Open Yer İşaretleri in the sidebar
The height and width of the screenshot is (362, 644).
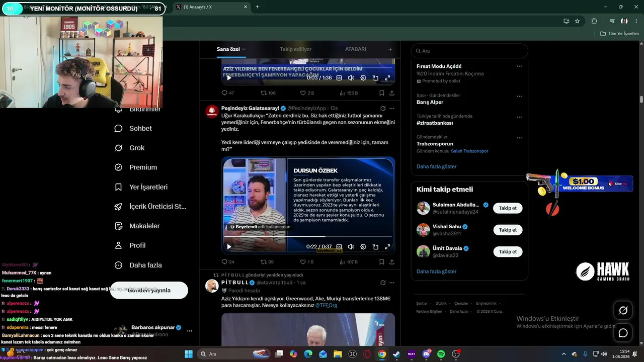click(x=141, y=187)
